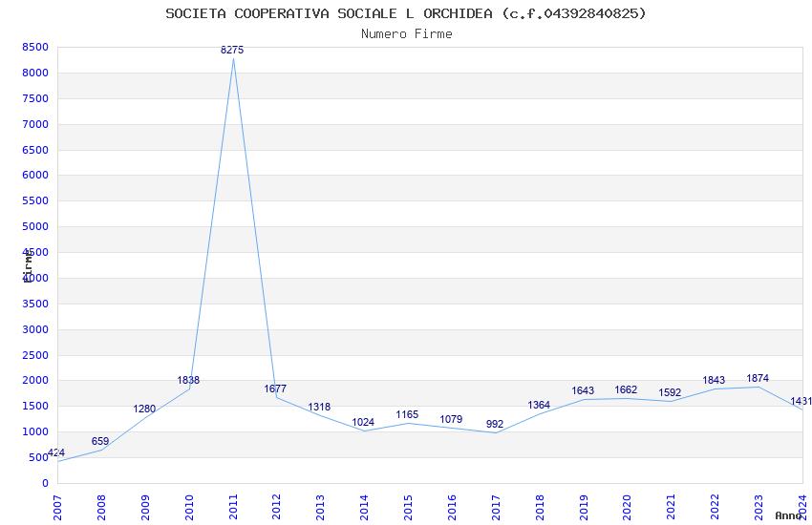812x525 pixels.
Task: Select the 8500 y-axis tick label
Action: pos(35,47)
